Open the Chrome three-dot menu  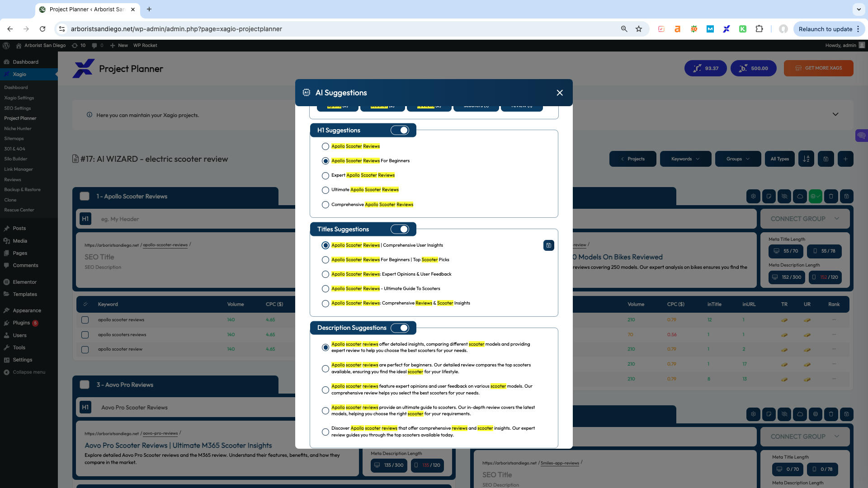(x=858, y=29)
